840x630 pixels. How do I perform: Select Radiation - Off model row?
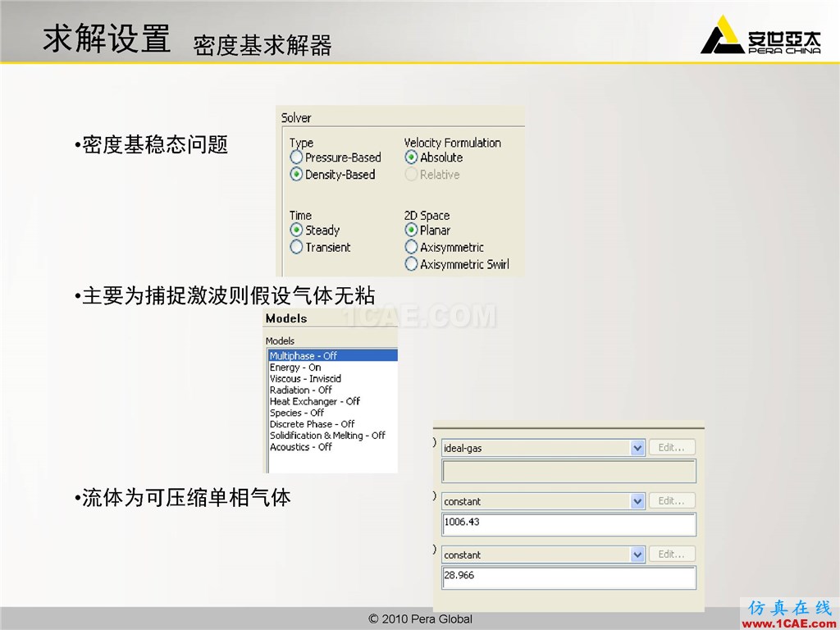[333, 390]
